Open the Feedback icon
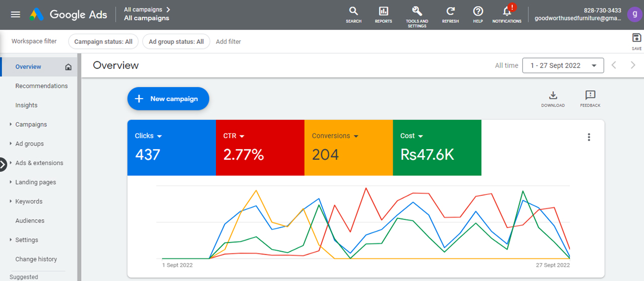Screen dimensions: 644x281 pos(590,96)
